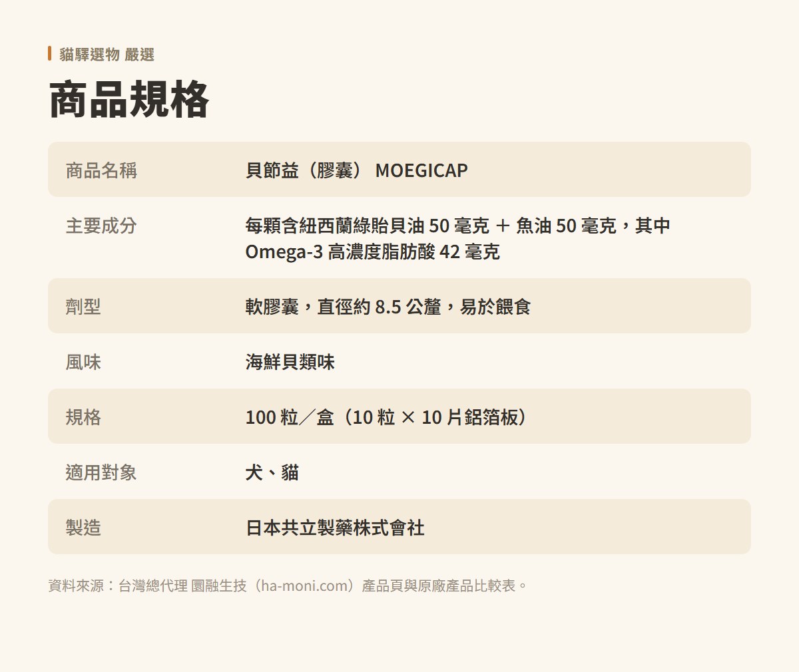The image size is (799, 672).
Task: Click the 製造 row label
Action: click(83, 528)
